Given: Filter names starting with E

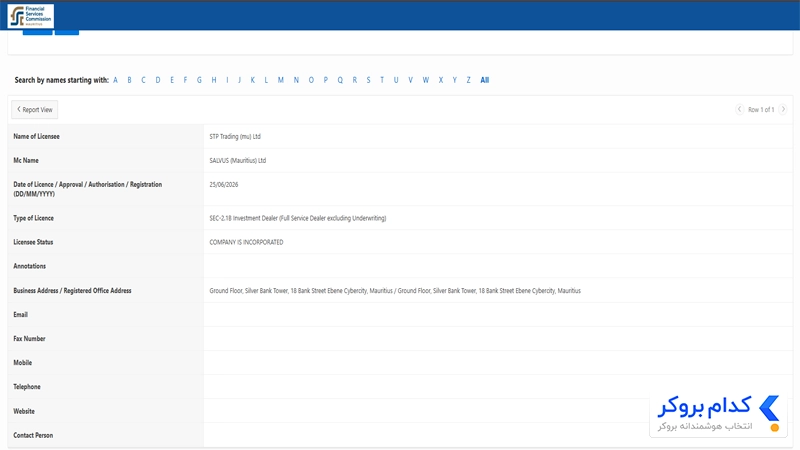Looking at the screenshot, I should pyautogui.click(x=172, y=80).
